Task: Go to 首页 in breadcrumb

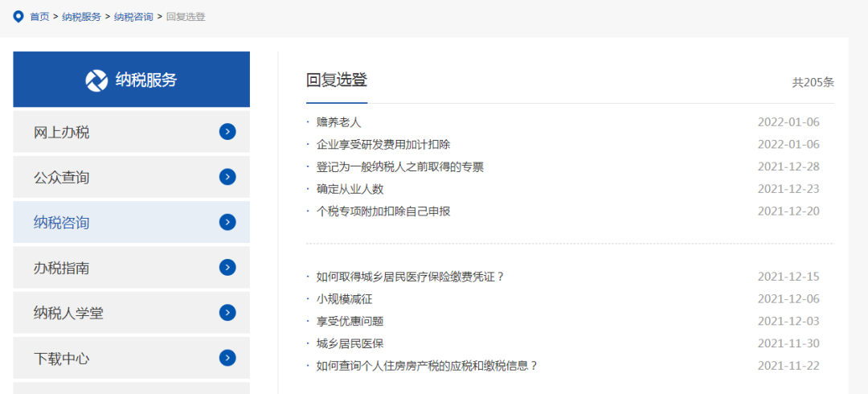Action: [39, 17]
